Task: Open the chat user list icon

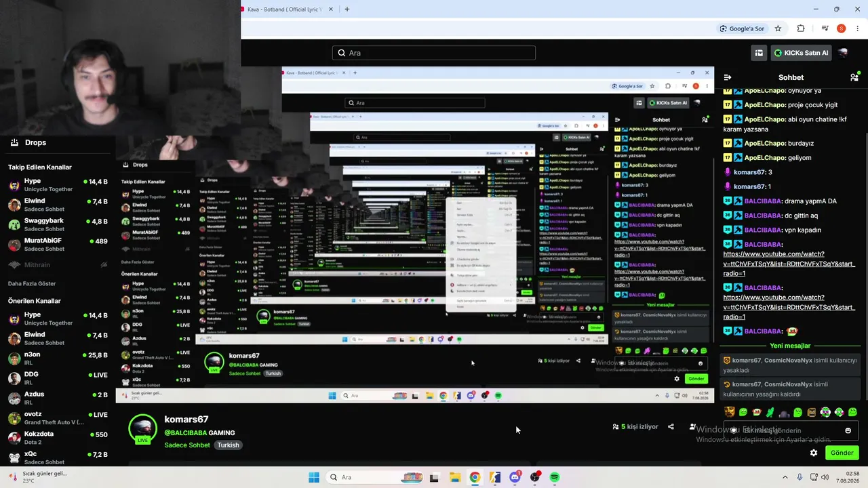Action: (854, 77)
